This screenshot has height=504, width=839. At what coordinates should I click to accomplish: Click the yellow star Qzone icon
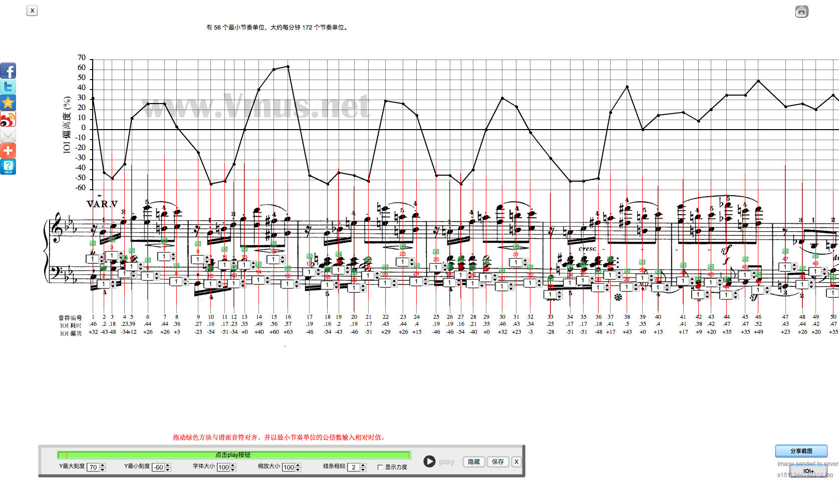click(x=8, y=103)
